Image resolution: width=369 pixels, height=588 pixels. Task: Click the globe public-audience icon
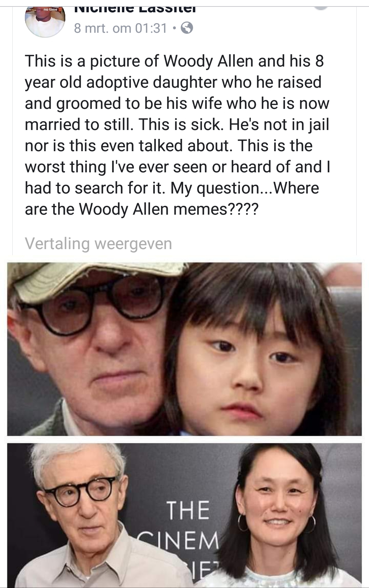point(187,28)
